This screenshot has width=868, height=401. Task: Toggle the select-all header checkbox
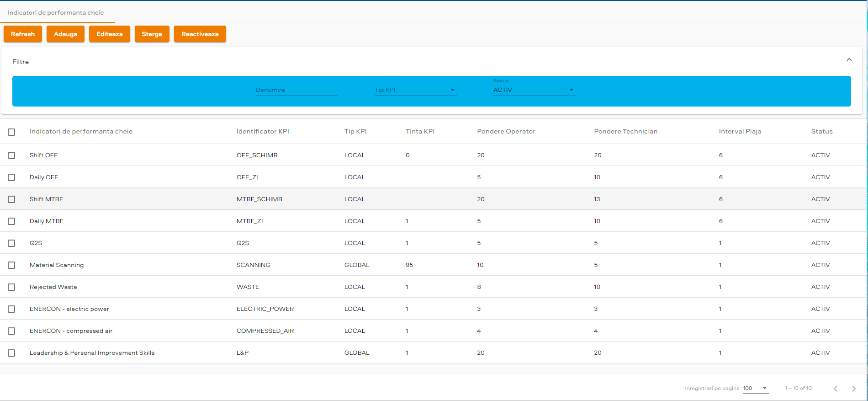(11, 132)
